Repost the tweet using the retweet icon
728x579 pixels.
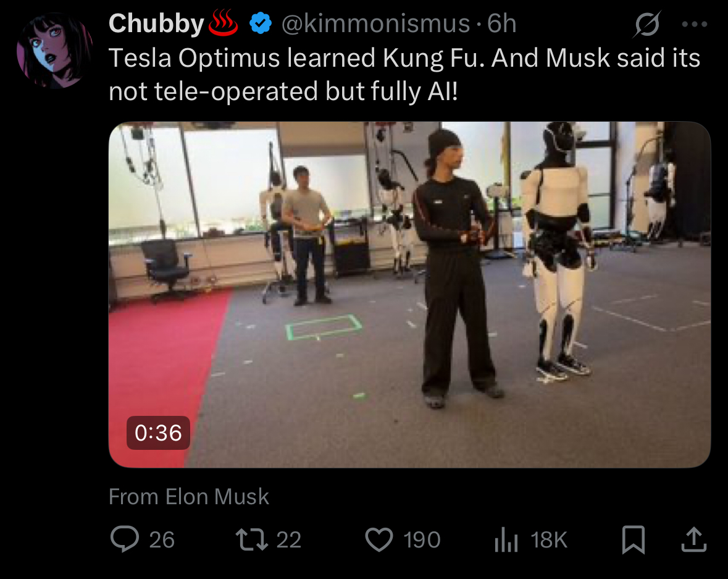coord(252,539)
